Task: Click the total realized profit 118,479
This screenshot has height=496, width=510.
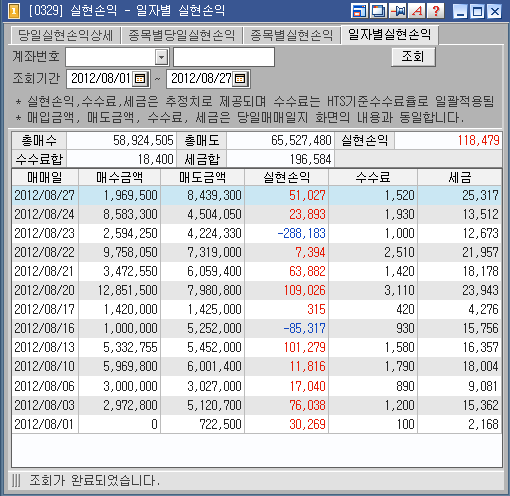Action: pos(479,140)
